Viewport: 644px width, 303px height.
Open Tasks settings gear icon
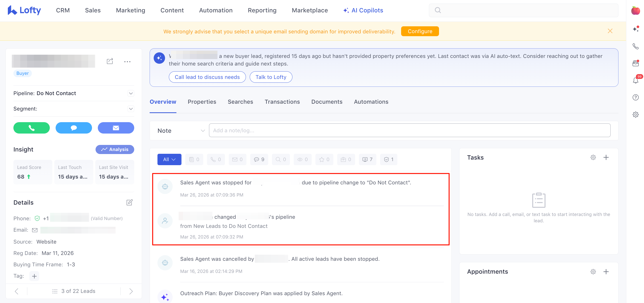[593, 158]
